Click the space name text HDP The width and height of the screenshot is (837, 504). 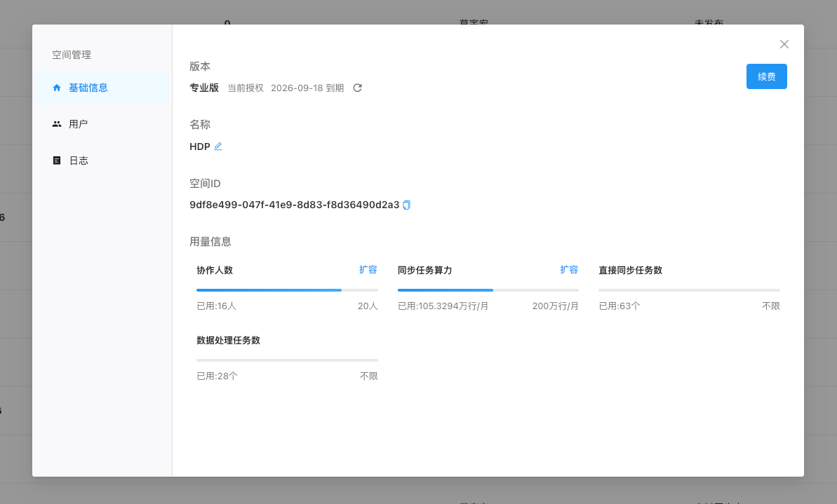click(x=199, y=147)
